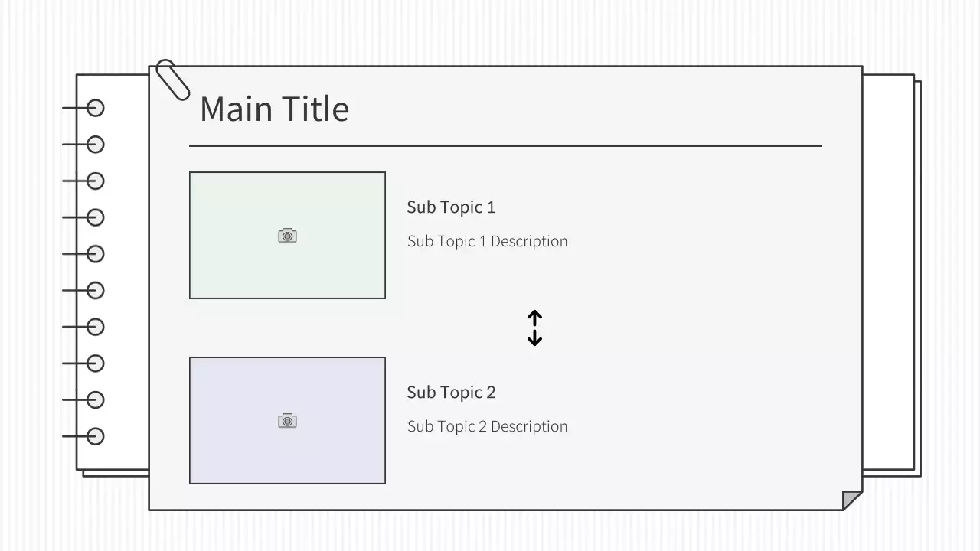Viewport: 980px width, 551px height.
Task: Click the camera icon in the purple placeholder
Action: pos(287,421)
